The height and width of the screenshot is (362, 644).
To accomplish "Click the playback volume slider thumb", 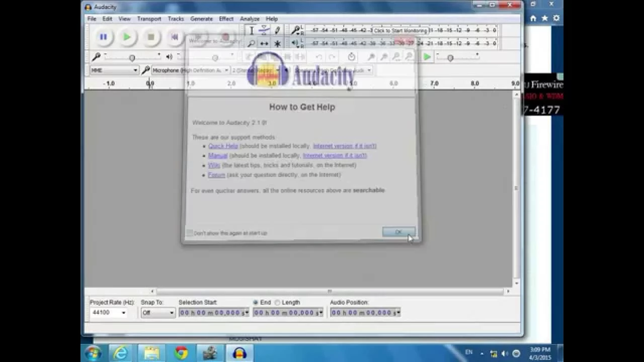I will [x=215, y=58].
